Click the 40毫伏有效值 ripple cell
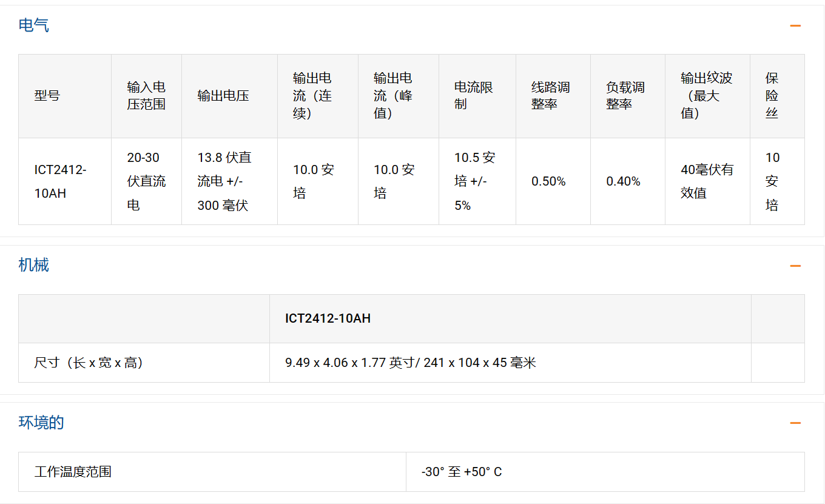 (707, 181)
